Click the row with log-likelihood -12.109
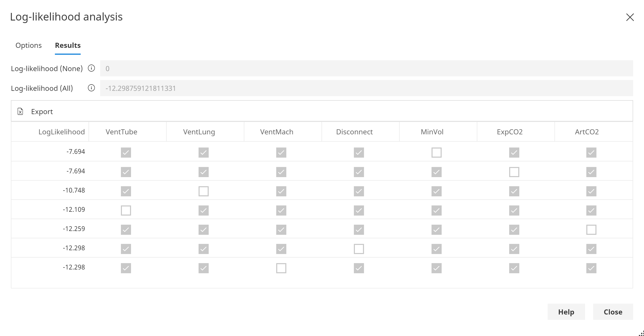 pyautogui.click(x=323, y=209)
